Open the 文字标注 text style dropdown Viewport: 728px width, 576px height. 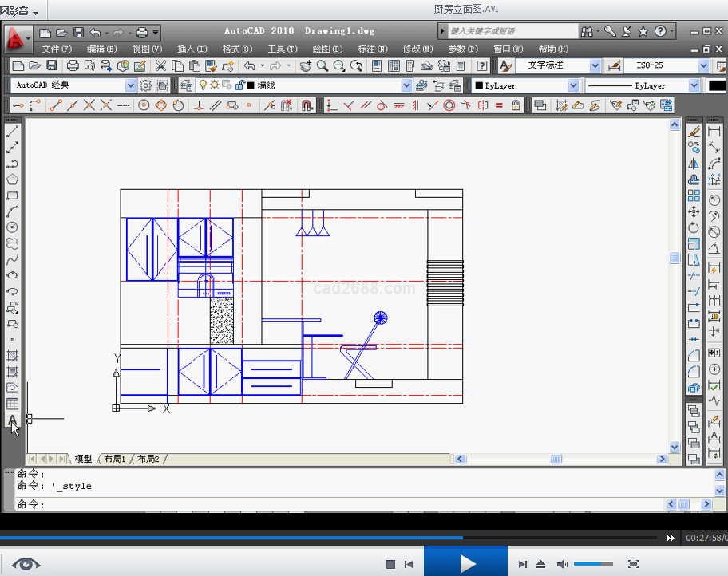click(x=595, y=66)
